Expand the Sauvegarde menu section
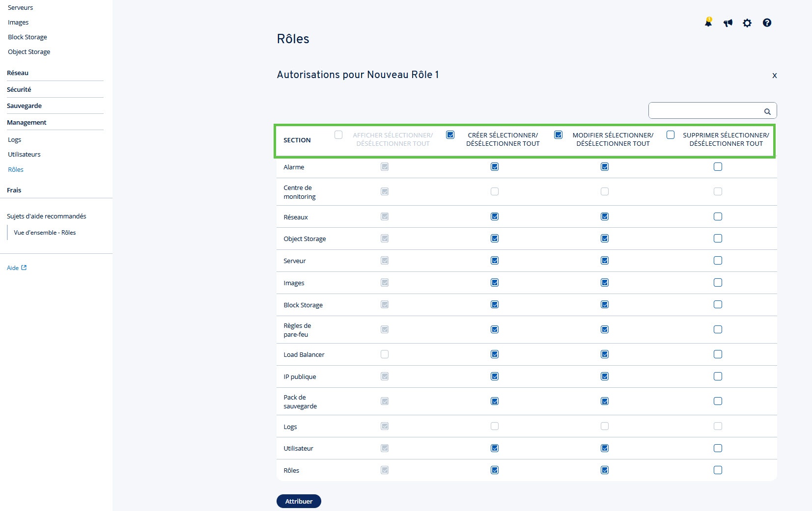 click(24, 106)
